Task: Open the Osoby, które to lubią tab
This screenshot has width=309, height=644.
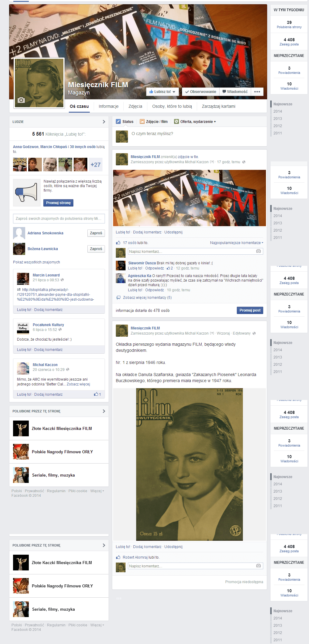Action: click(x=172, y=106)
